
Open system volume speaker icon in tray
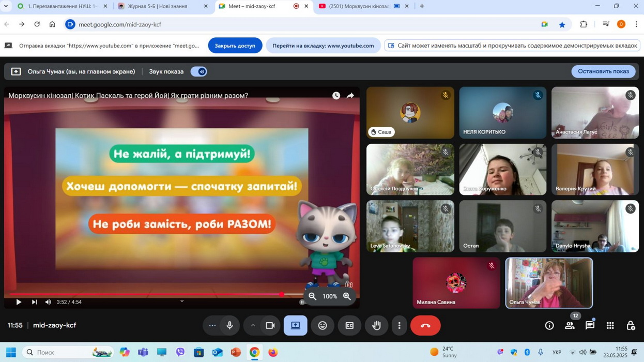coord(582,353)
